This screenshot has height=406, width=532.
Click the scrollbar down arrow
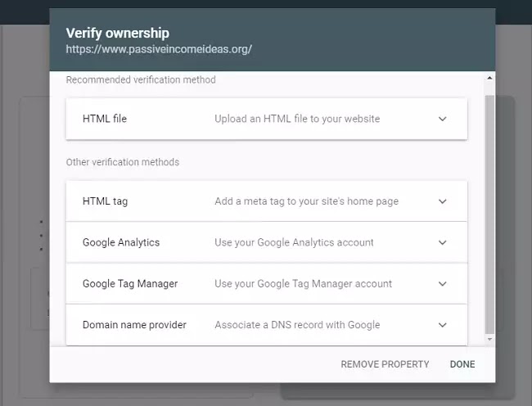coord(489,339)
